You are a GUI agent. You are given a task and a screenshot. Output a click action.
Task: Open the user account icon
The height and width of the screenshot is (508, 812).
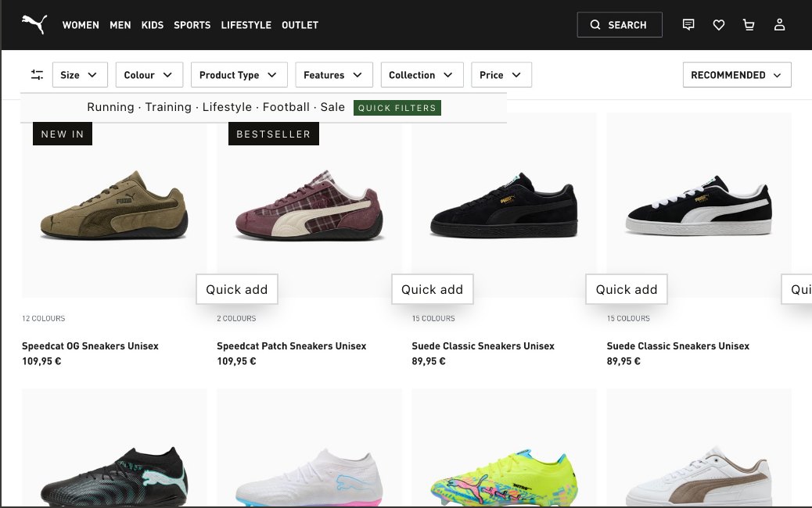[779, 25]
